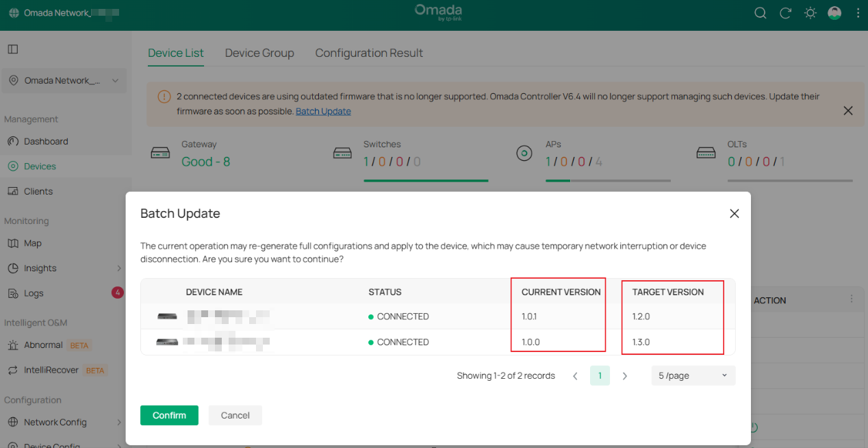Open Logs in the sidebar
This screenshot has width=868, height=448.
[x=34, y=293]
